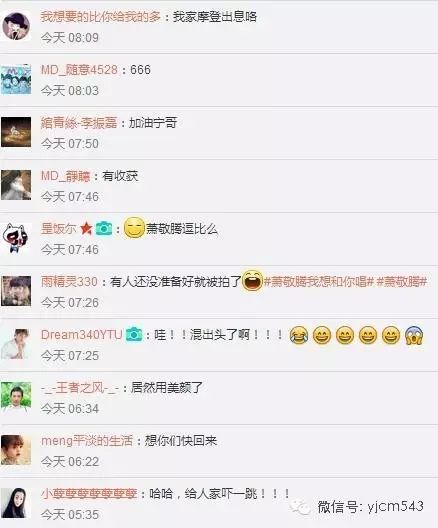
Task: Open the username link MD_随意4528
Action: click(x=79, y=70)
